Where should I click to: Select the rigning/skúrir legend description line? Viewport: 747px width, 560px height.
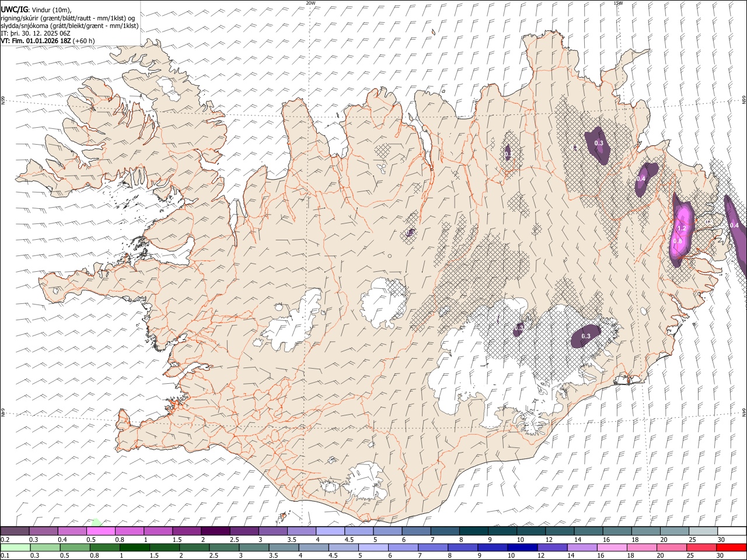pos(68,18)
